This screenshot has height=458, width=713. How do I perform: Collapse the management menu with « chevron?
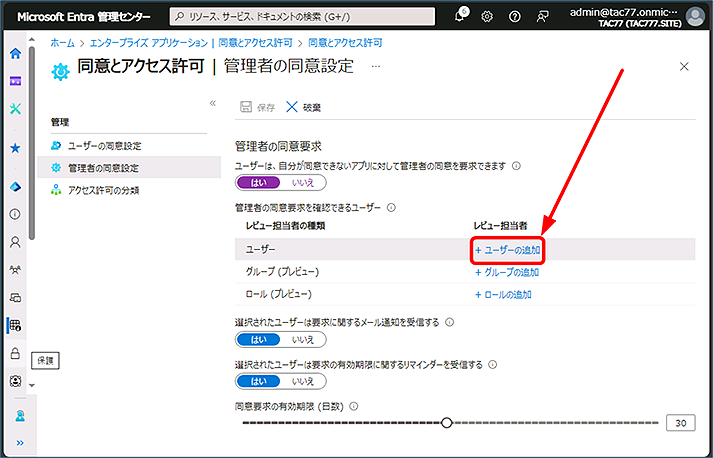[x=212, y=103]
